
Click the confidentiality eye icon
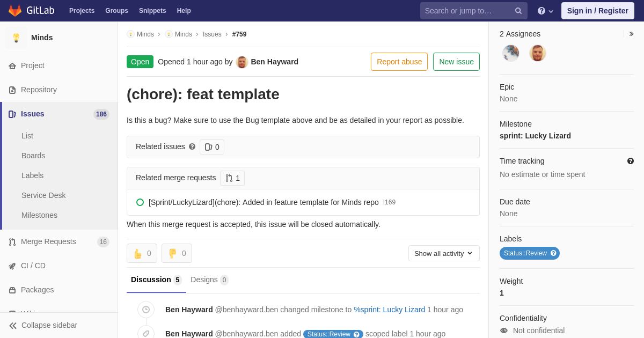point(504,330)
